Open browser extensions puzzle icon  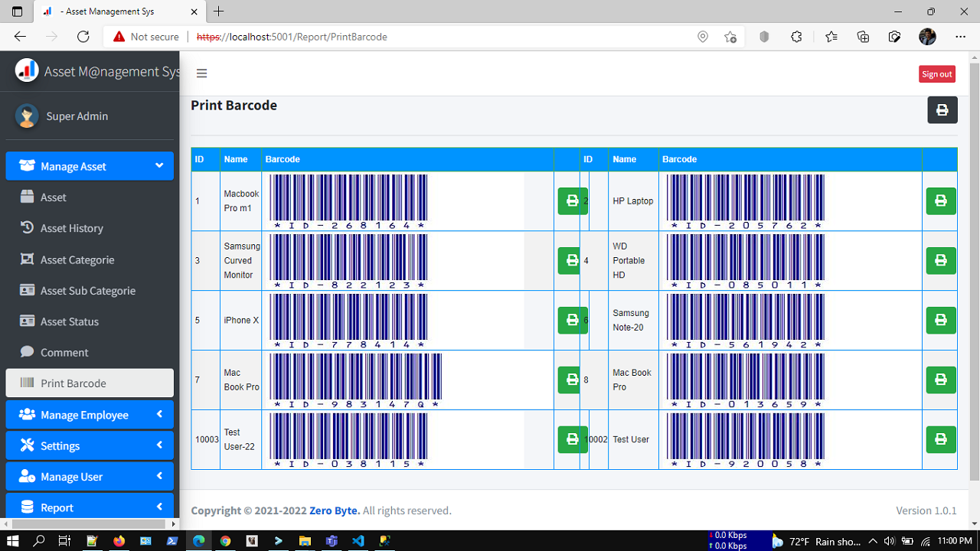796,37
